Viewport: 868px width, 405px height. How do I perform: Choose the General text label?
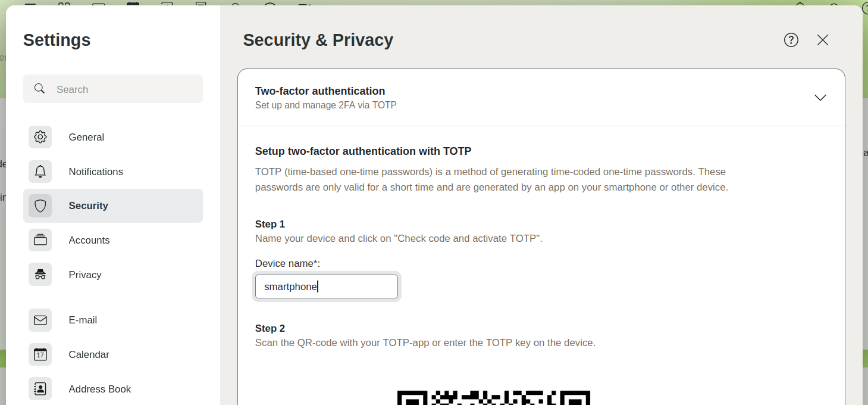click(x=86, y=137)
